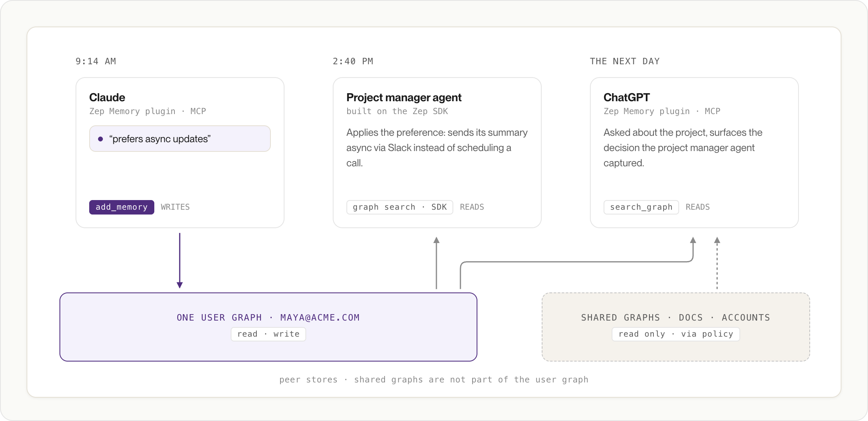Select the "read only · via policy" badge
The height and width of the screenshot is (421, 868).
676,334
